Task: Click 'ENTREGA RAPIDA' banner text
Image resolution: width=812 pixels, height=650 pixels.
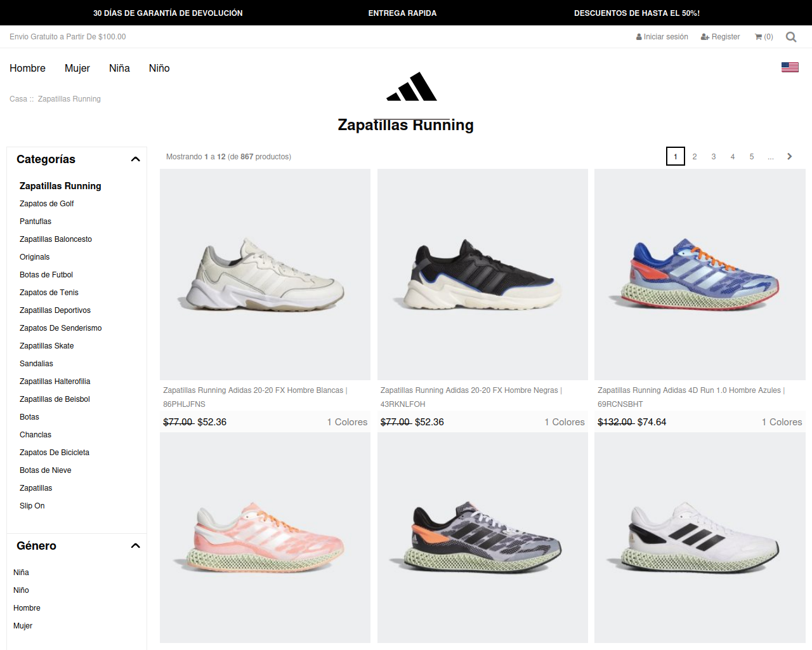Action: pyautogui.click(x=403, y=13)
